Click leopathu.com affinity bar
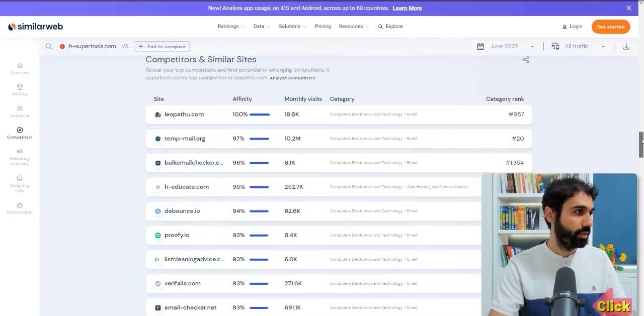This screenshot has height=316, width=644. (x=260, y=115)
